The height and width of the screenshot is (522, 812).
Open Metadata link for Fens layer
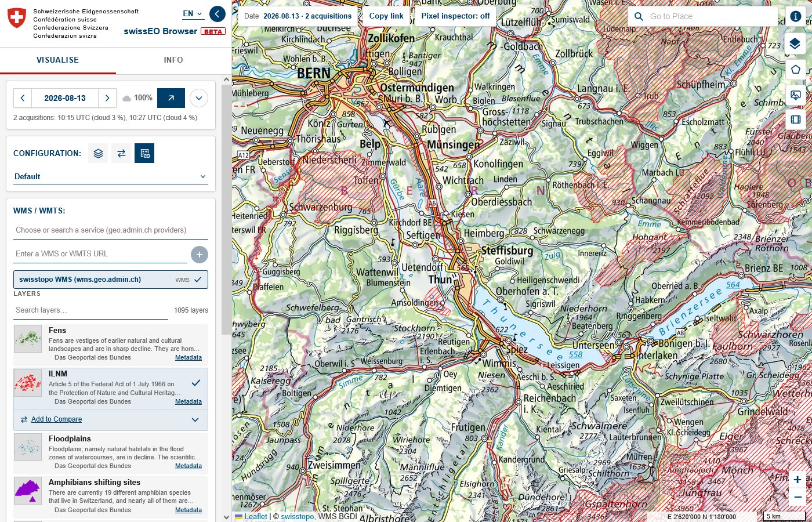pyautogui.click(x=188, y=358)
